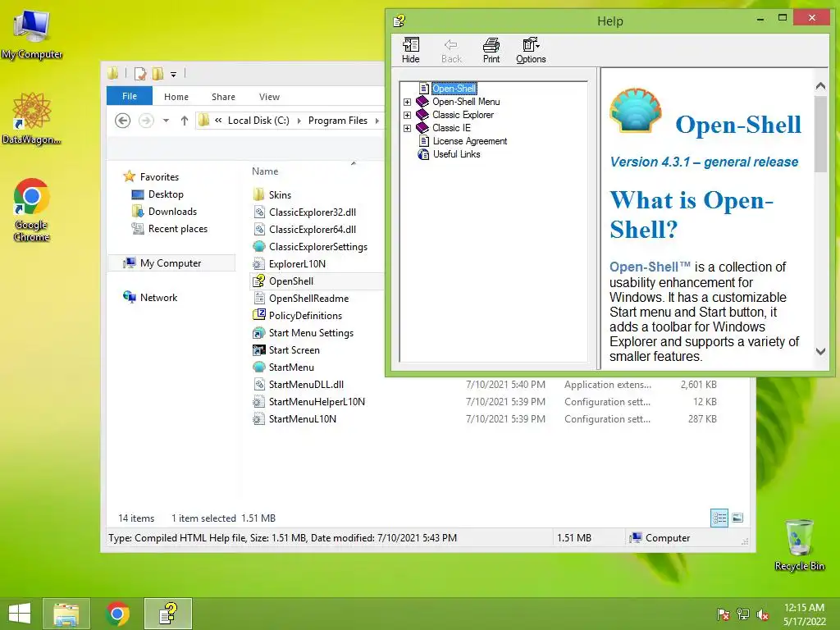Click the volume icon in system tray
This screenshot has width=840, height=630.
point(762,614)
